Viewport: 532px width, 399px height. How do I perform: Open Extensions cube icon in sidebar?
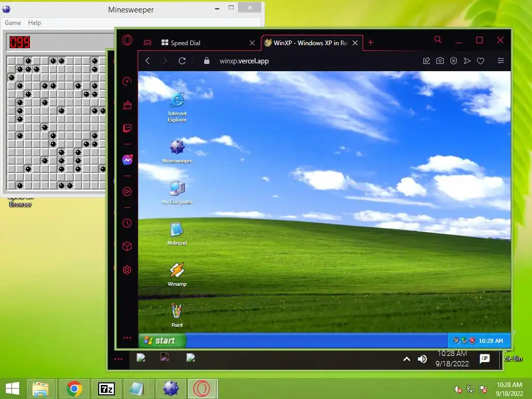[x=127, y=246]
